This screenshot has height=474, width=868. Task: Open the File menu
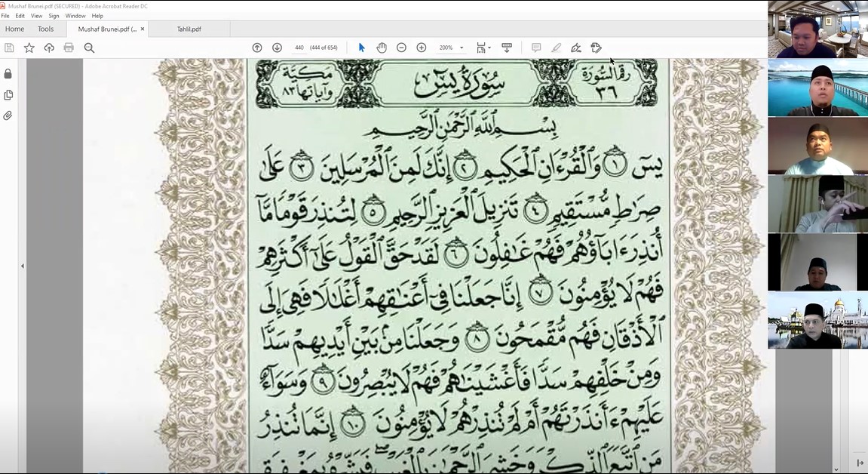point(5,16)
